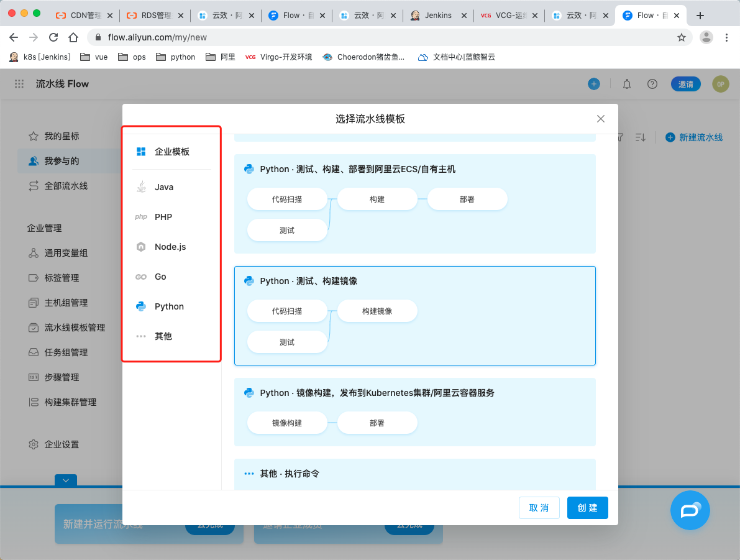Open the k8s [Jenkins] bookmark

[40, 57]
